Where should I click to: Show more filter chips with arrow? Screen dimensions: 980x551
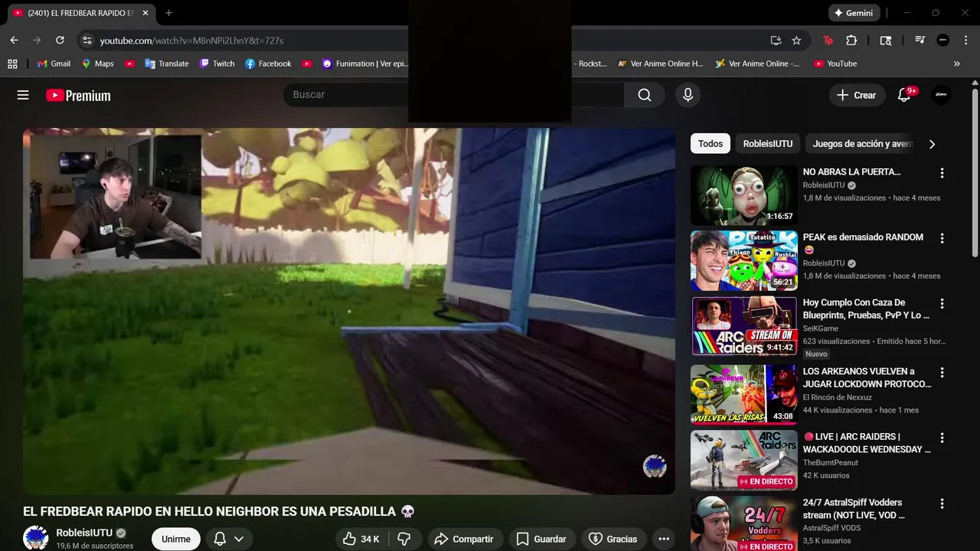[932, 144]
